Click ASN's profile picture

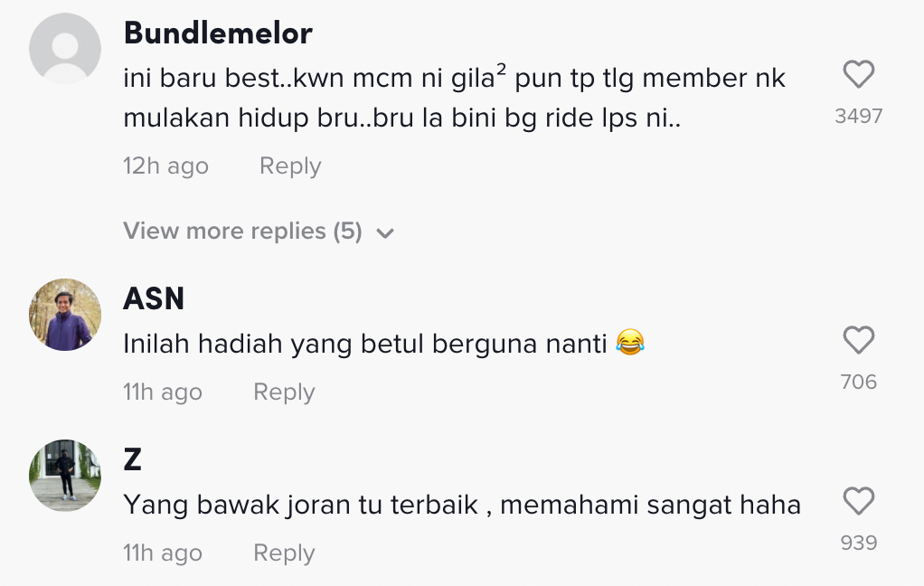pyautogui.click(x=65, y=314)
